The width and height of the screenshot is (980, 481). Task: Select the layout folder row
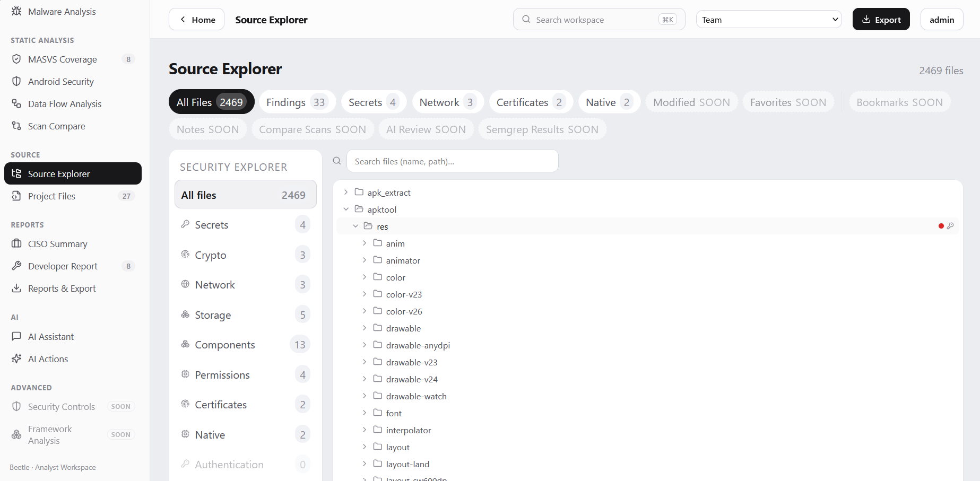tap(647, 447)
